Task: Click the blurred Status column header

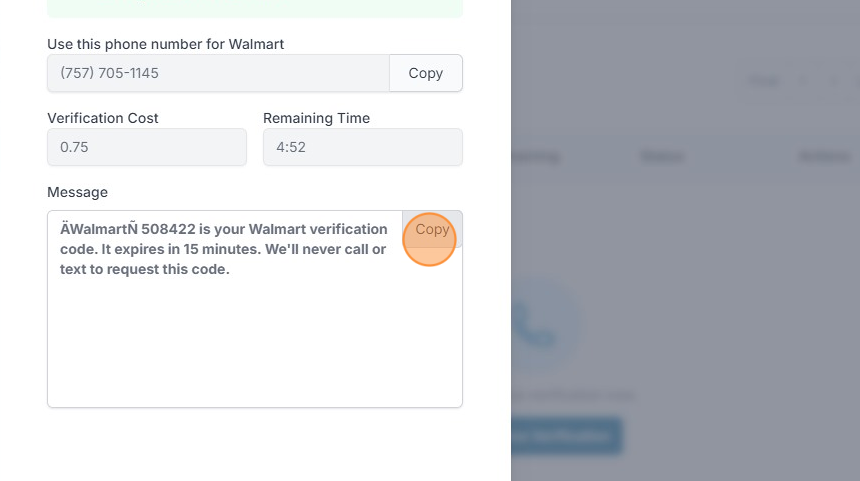Action: tap(662, 156)
